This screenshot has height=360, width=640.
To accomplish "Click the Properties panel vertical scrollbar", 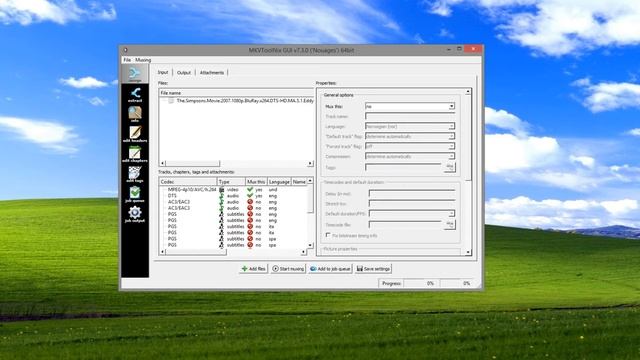I will click(x=468, y=172).
